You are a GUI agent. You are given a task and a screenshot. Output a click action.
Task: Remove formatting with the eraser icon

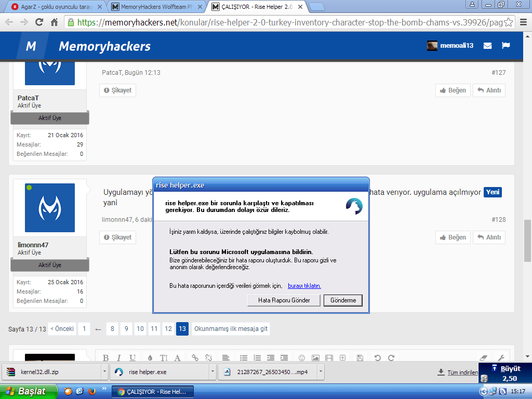484,357
